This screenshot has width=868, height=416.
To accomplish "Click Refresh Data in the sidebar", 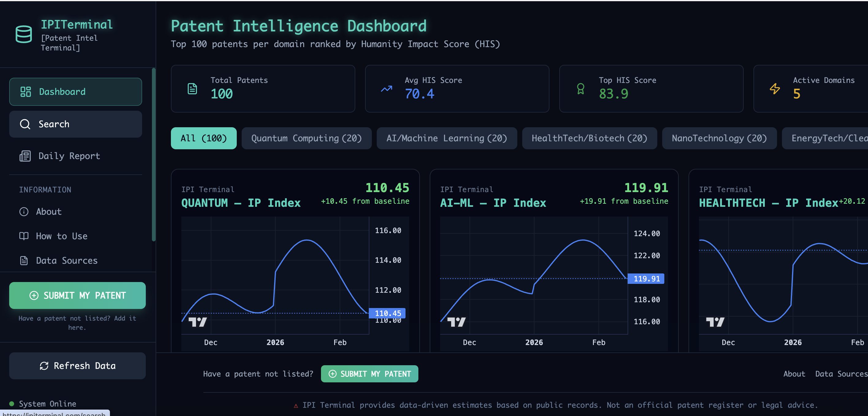I will 77,366.
